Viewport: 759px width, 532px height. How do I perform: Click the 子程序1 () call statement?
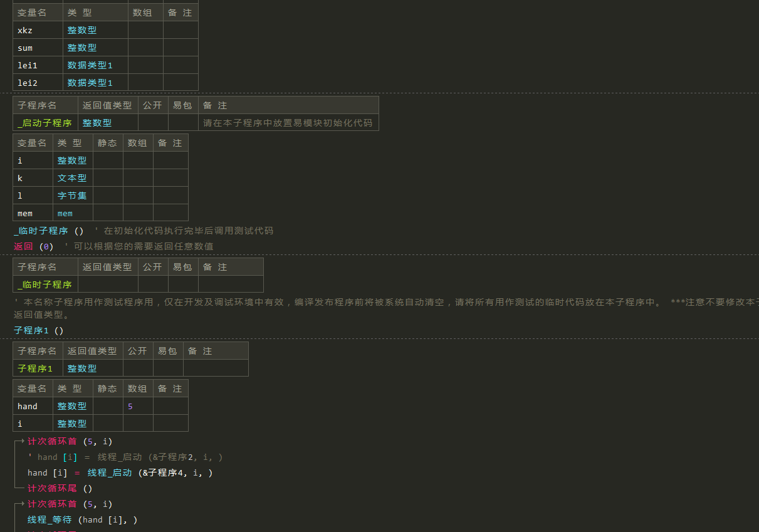tap(38, 330)
